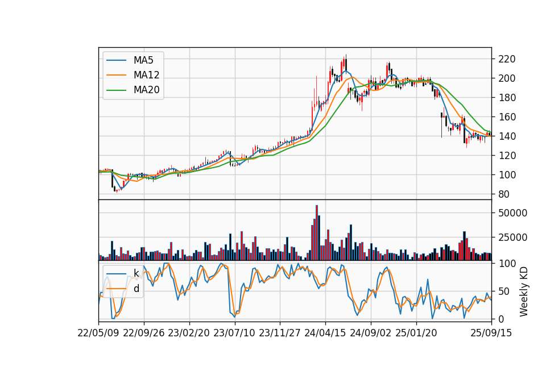
Task: Click the 23/11/27 date label
Action: [x=280, y=333]
